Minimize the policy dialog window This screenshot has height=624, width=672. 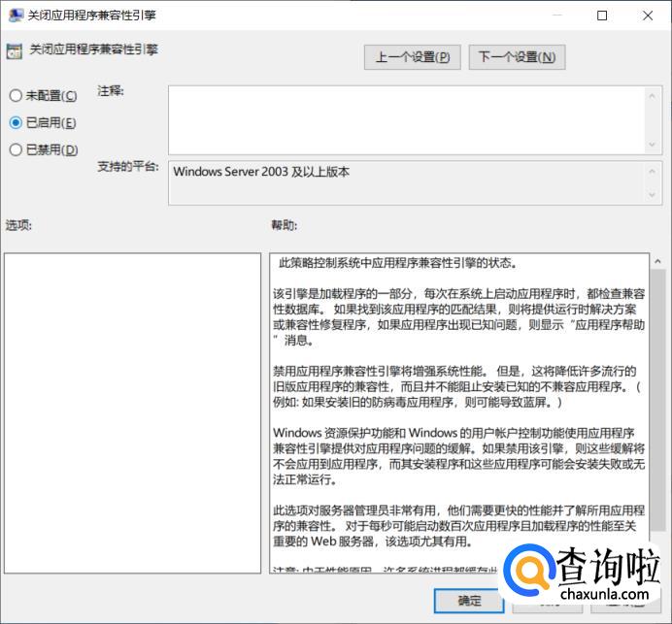pyautogui.click(x=556, y=16)
